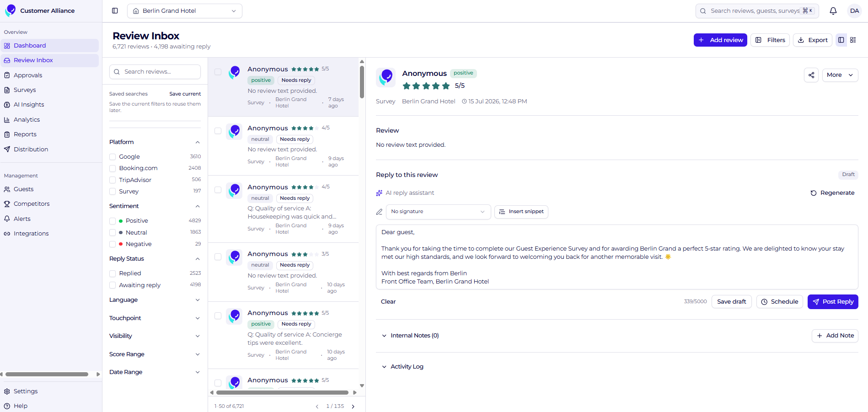Screen dimensions: 868x412
Task: Check the Booking.com platform filter
Action: [113, 168]
